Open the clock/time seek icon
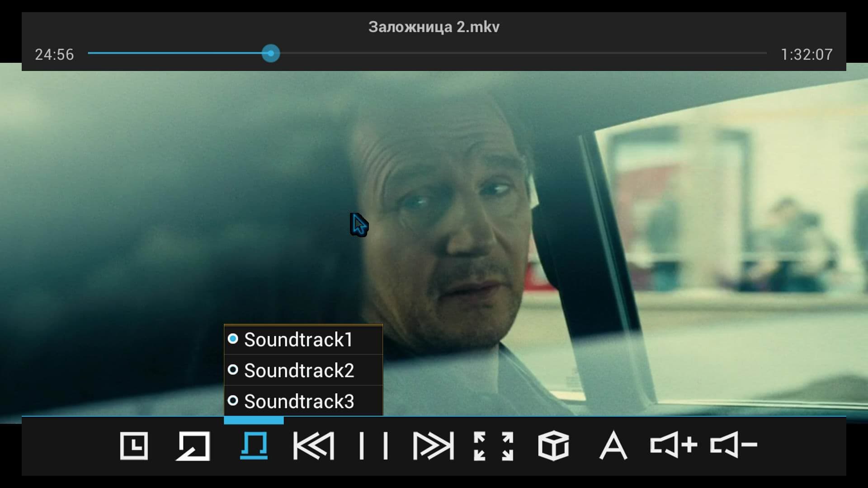Screen dimensions: 868x488 134,446
